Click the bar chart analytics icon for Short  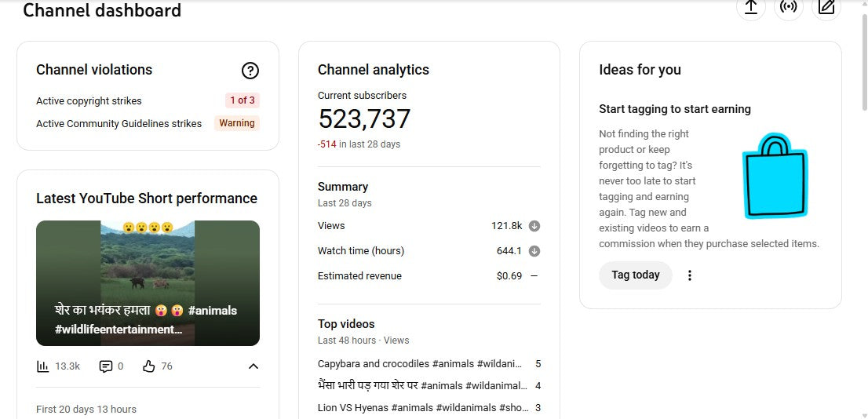43,366
